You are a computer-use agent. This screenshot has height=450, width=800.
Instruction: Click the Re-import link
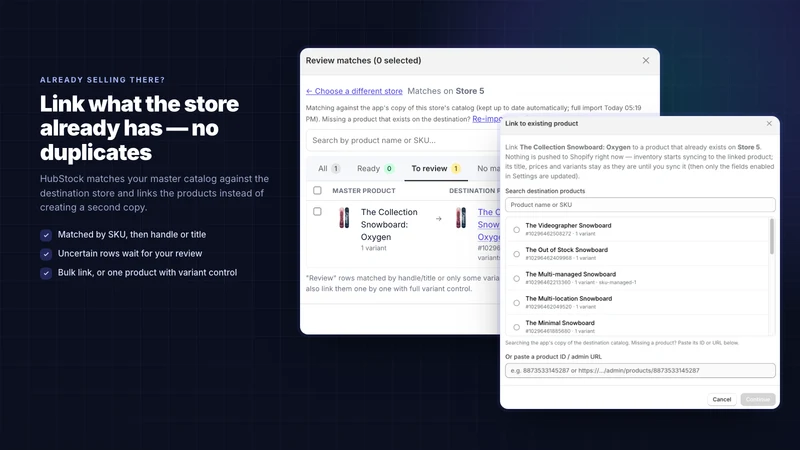click(487, 119)
